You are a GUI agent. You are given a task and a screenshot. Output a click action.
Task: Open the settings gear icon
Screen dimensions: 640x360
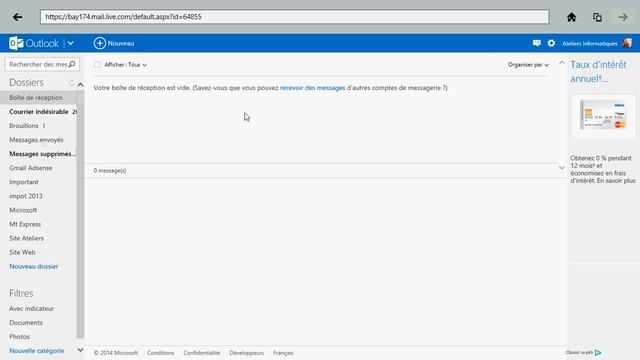pos(551,43)
